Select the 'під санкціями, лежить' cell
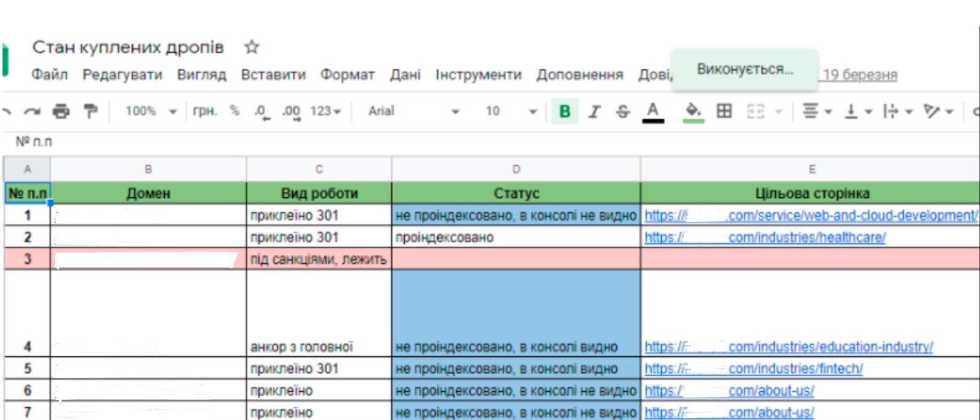 318,260
